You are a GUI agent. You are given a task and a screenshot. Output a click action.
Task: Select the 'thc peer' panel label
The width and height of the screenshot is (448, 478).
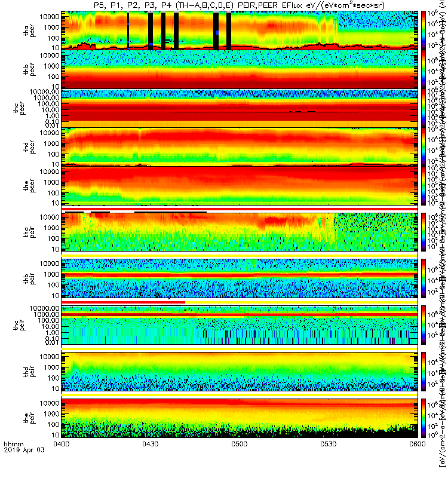tap(19, 109)
